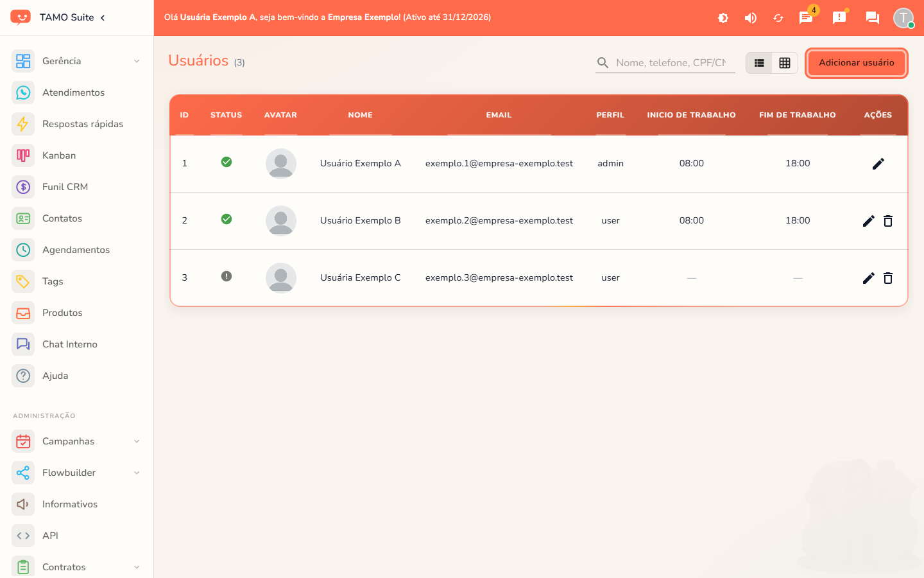Open Respostas rápidas
924x578 pixels.
[x=77, y=124]
